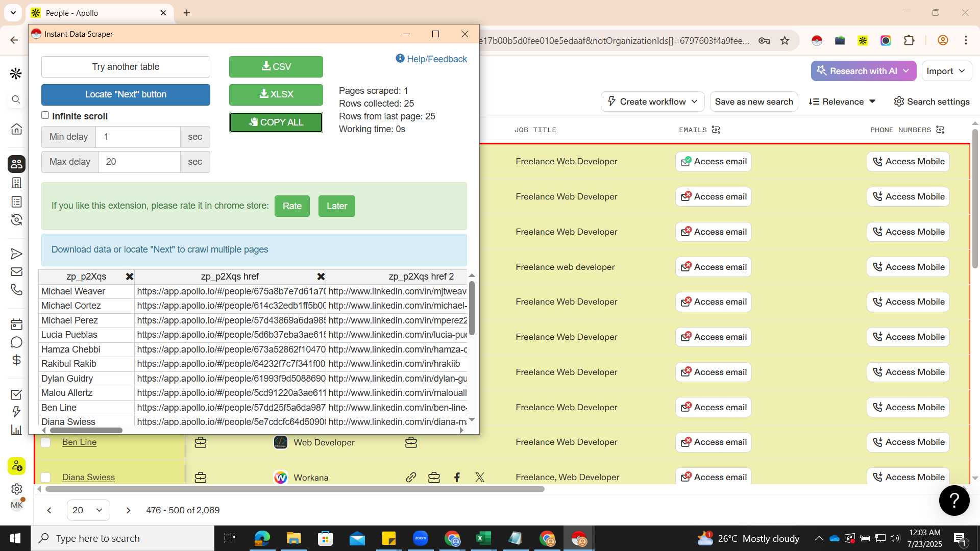Click Apollo page horizontal scrollbar
Viewport: 980px width, 551px height.
[x=295, y=489]
